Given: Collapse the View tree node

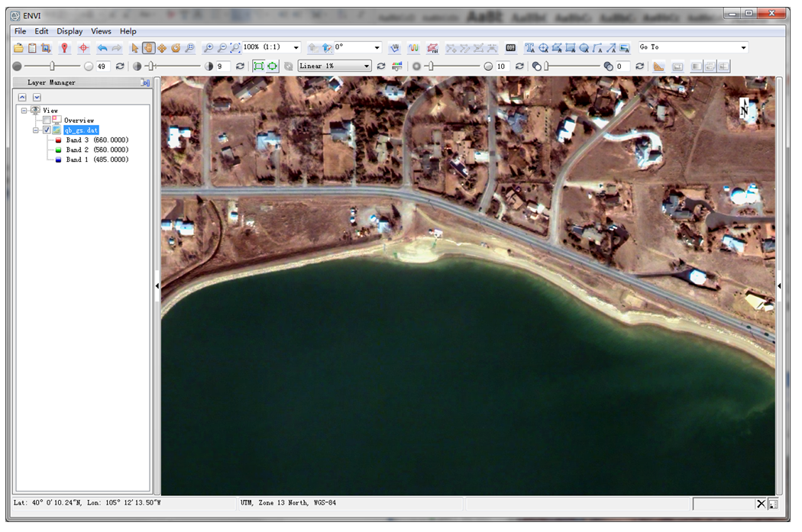Looking at the screenshot, I should tap(24, 111).
